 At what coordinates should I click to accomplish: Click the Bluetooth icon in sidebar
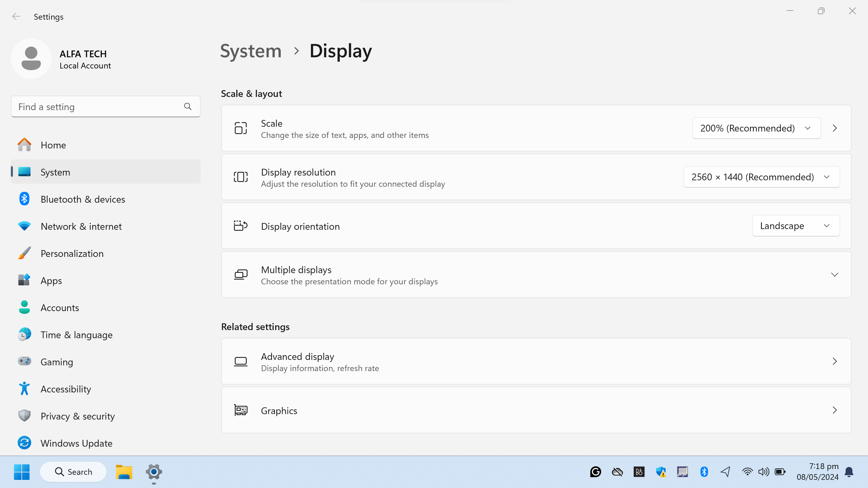[24, 199]
